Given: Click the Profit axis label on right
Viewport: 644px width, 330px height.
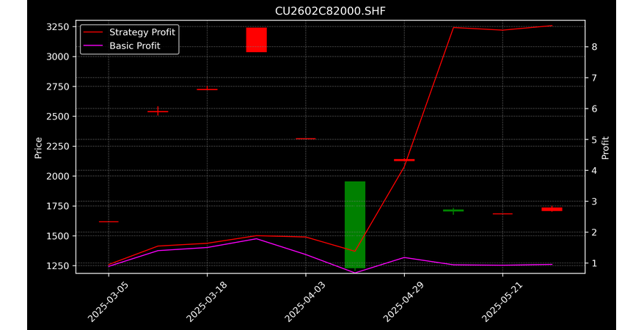Looking at the screenshot, I should [x=605, y=148].
